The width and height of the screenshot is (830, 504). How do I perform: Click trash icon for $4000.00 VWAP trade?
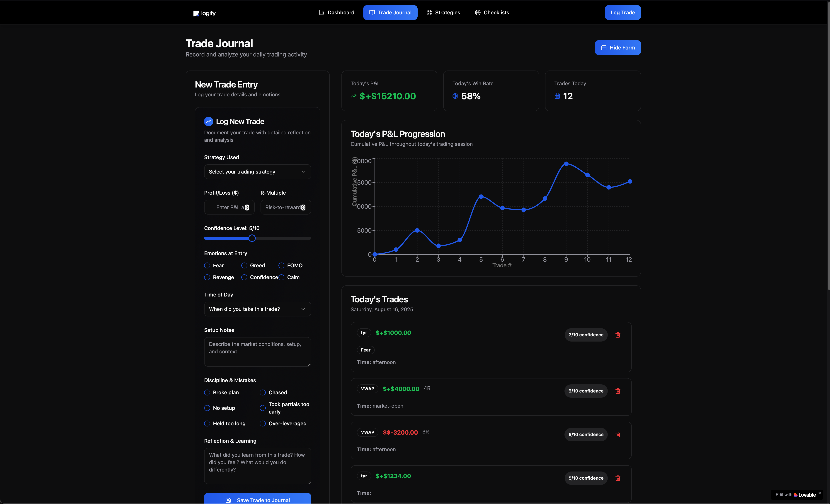tap(618, 391)
